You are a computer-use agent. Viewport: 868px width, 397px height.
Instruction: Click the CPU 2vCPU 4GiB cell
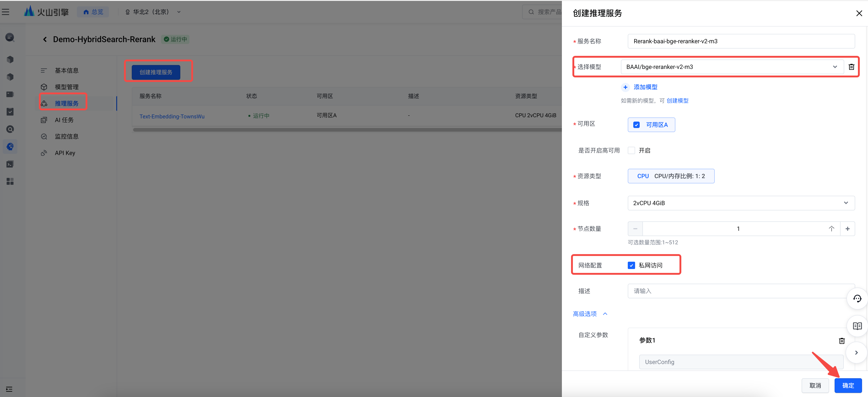point(535,115)
